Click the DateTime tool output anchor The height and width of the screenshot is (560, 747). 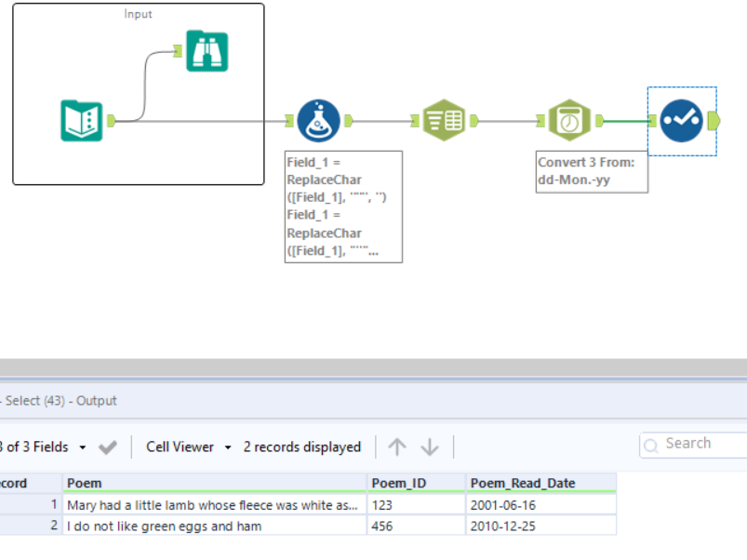click(600, 121)
